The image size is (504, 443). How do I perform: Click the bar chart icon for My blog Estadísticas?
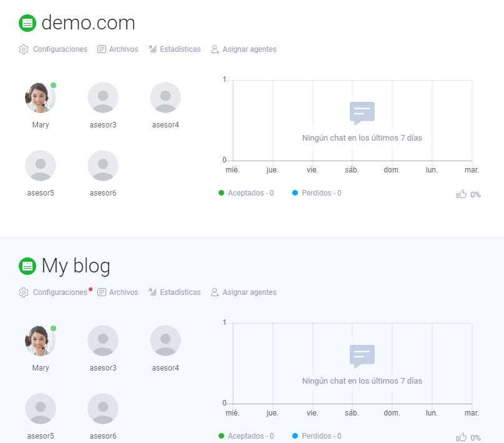click(152, 292)
